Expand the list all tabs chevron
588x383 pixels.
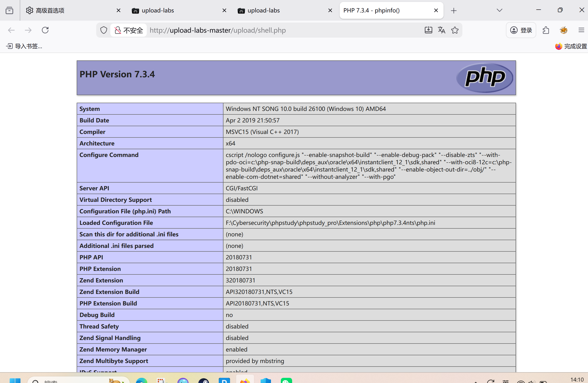pyautogui.click(x=499, y=10)
